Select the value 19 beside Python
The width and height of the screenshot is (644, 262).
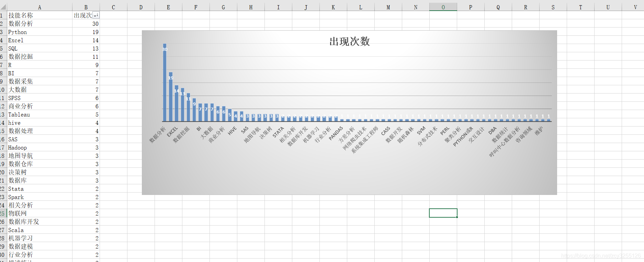tap(86, 32)
